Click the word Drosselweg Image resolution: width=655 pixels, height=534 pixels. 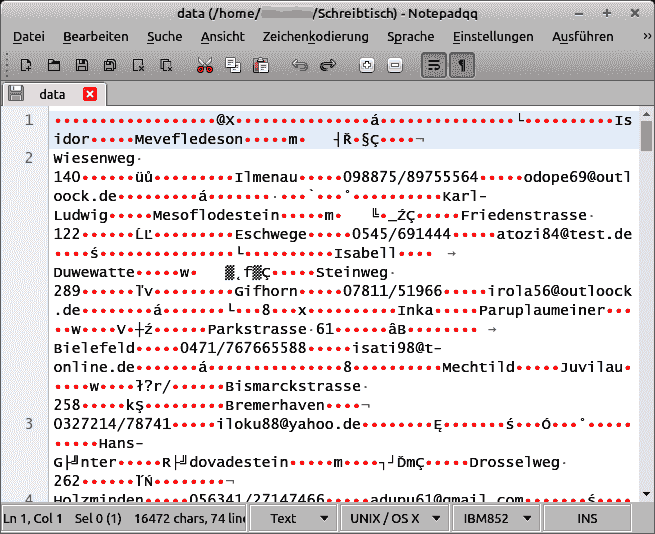click(x=514, y=462)
